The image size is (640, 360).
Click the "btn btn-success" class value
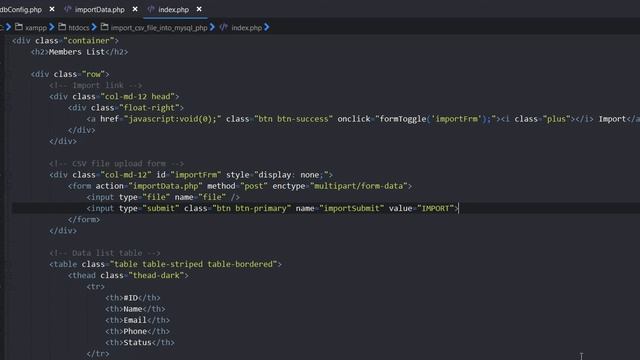293,119
